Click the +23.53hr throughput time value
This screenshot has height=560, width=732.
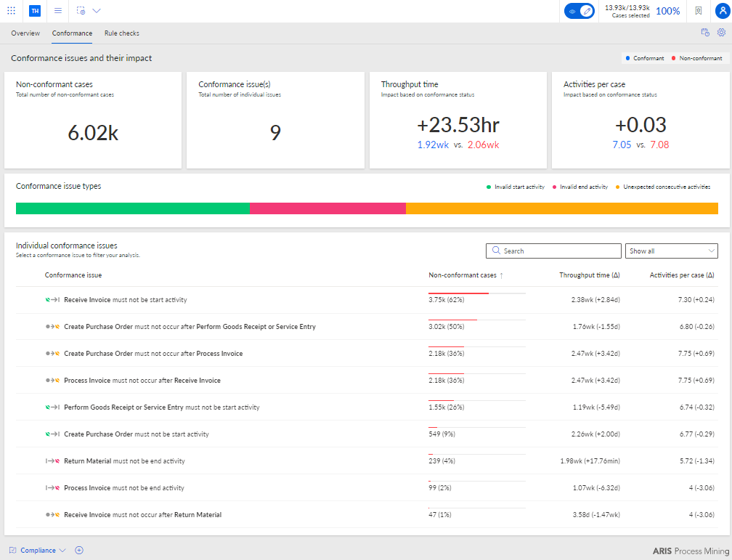coord(458,125)
